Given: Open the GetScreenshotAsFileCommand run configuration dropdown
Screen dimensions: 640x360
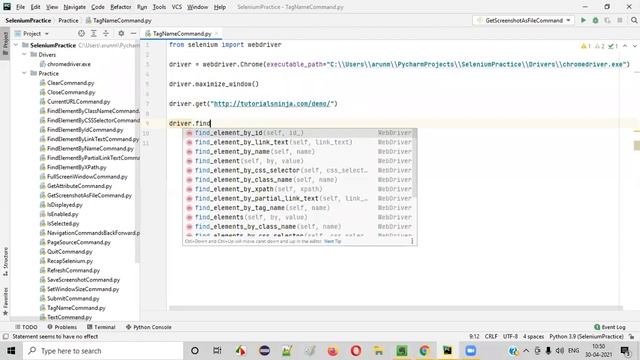Looking at the screenshot, I should point(524,20).
